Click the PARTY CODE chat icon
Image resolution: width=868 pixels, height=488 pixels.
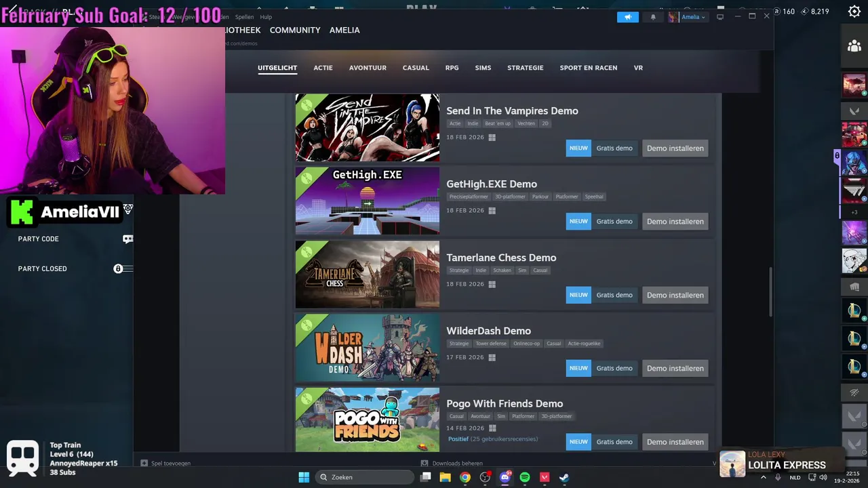[127, 239]
